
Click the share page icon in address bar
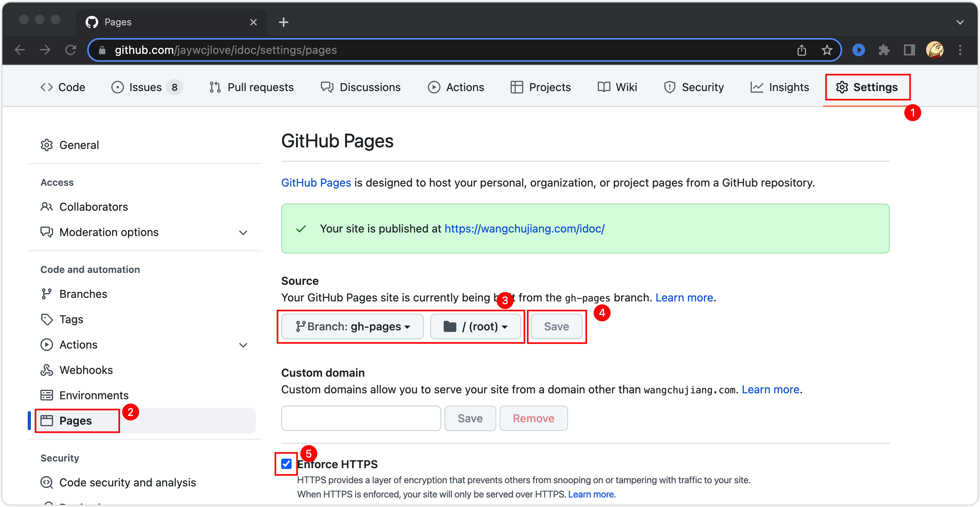(x=801, y=50)
